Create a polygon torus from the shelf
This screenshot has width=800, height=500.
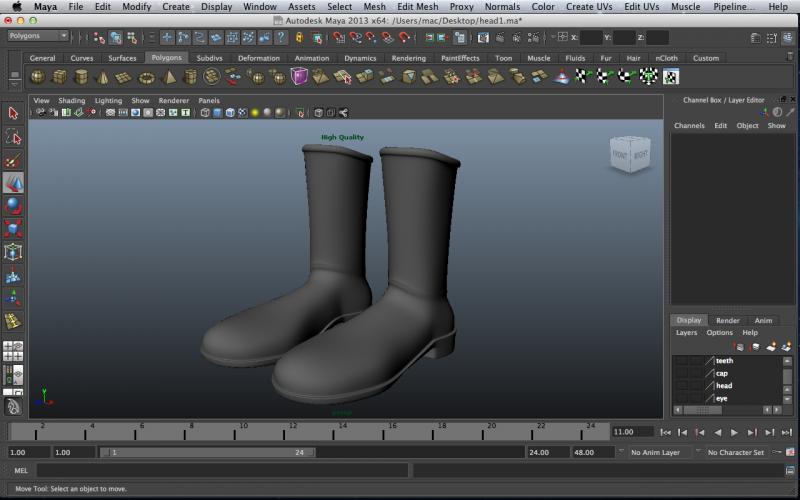click(x=147, y=77)
